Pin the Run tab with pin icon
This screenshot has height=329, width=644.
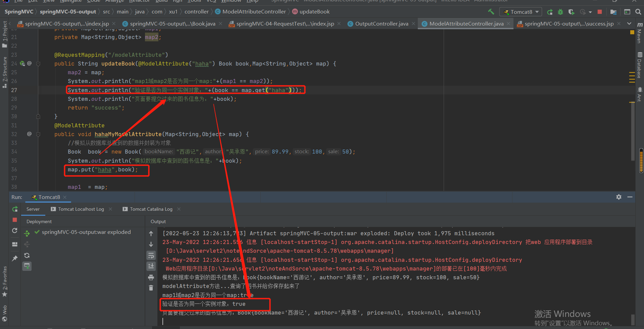(x=15, y=258)
